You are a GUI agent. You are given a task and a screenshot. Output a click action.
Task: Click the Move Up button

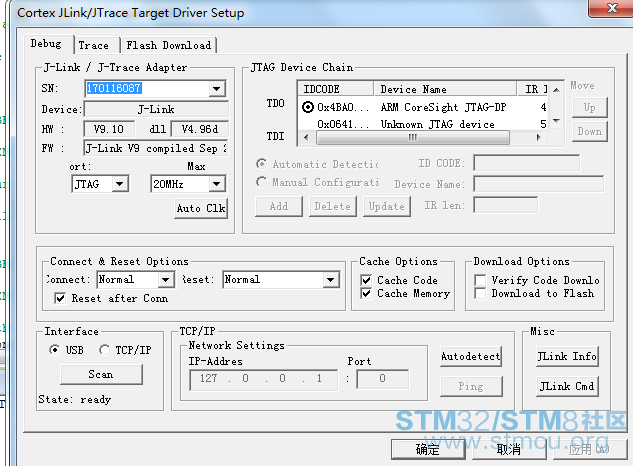coord(589,107)
